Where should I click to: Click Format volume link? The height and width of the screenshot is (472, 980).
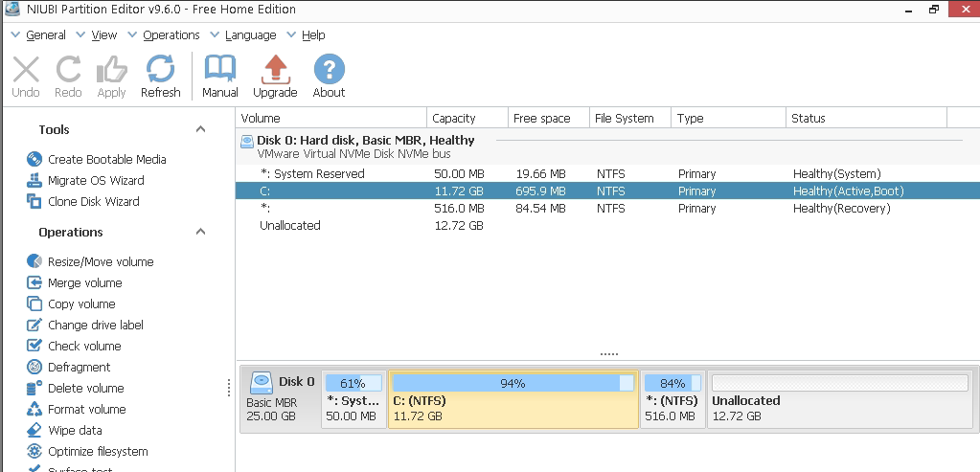point(86,410)
